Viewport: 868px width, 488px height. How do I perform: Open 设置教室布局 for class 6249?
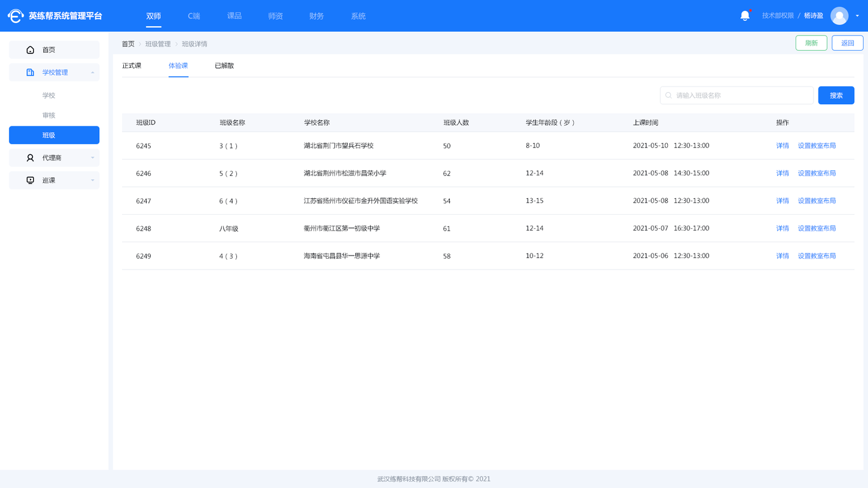(817, 256)
